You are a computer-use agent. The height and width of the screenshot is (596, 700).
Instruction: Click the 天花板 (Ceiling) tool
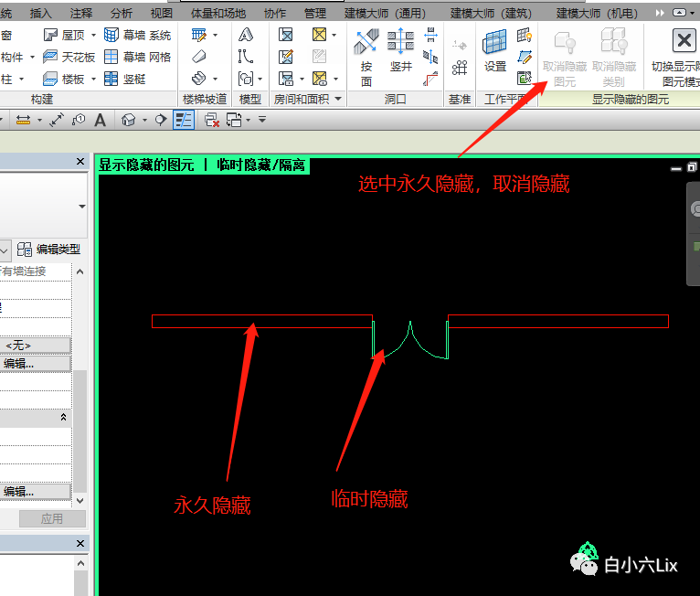69,57
